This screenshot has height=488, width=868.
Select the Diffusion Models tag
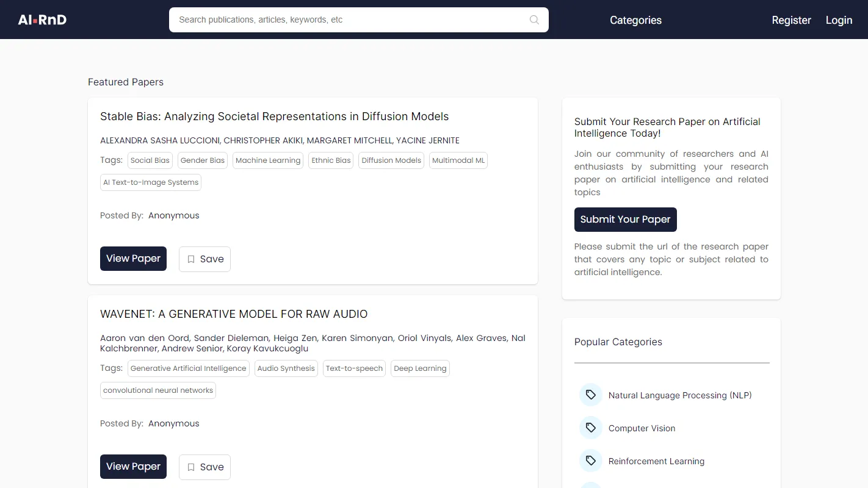point(391,160)
